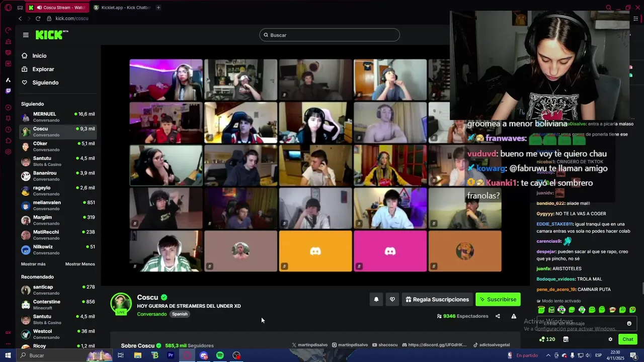Open the emoji picker in chat
The height and width of the screenshot is (362, 644).
click(x=629, y=323)
